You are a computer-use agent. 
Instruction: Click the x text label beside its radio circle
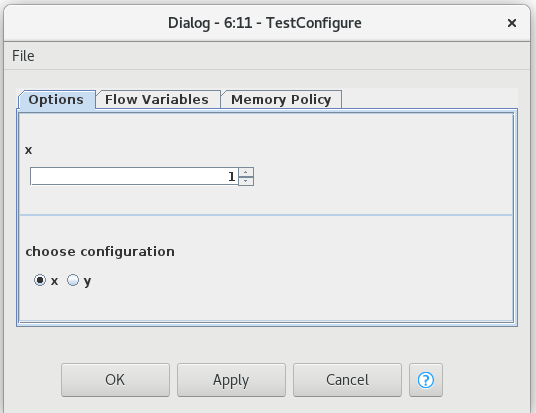(x=54, y=281)
